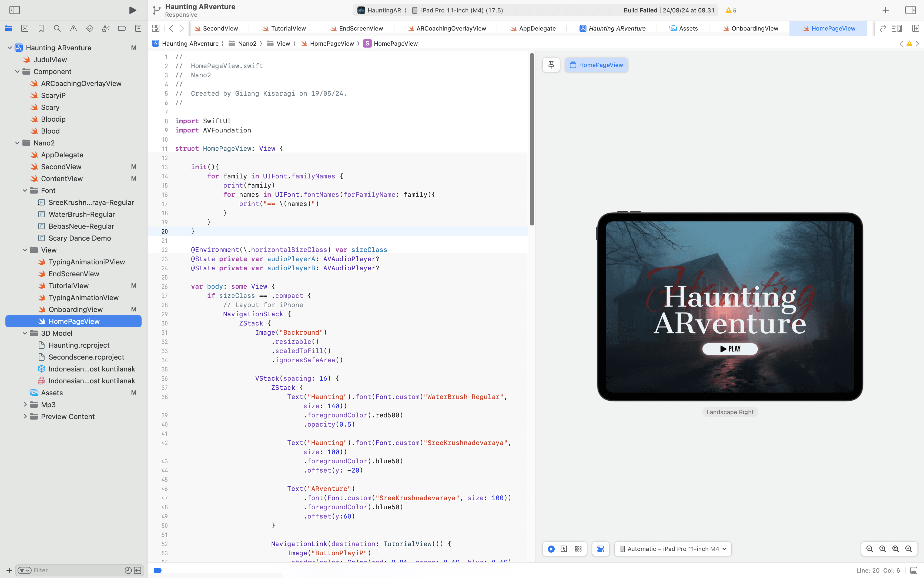This screenshot has width=924, height=578.
Task: Expand the Mp3 folder
Action: tap(25, 404)
